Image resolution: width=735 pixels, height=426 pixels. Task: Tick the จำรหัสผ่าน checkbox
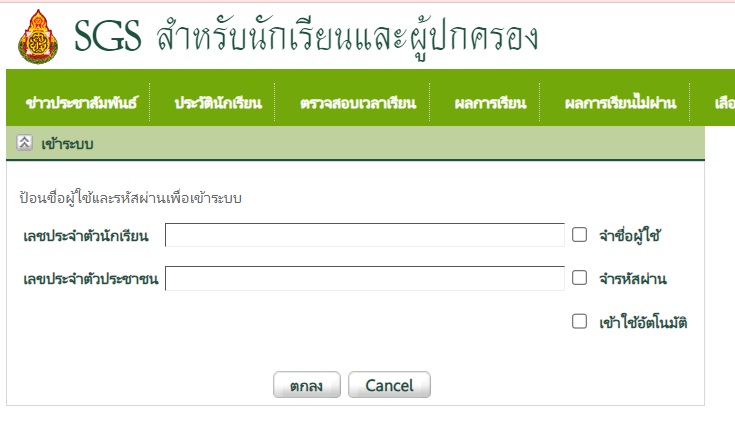pyautogui.click(x=579, y=278)
